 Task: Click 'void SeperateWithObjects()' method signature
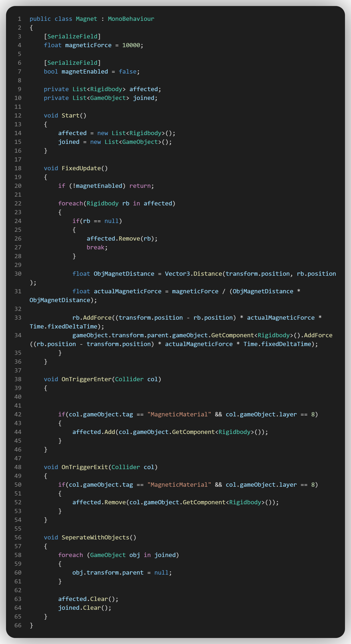pyautogui.click(x=90, y=538)
